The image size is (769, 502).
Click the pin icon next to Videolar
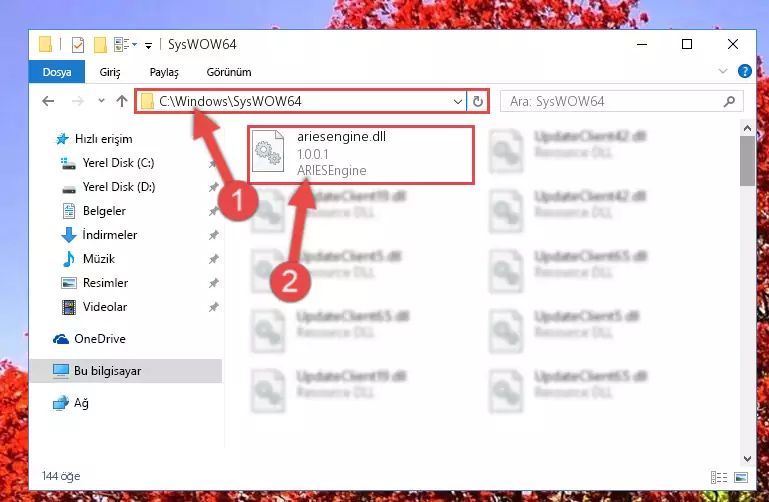[x=213, y=307]
